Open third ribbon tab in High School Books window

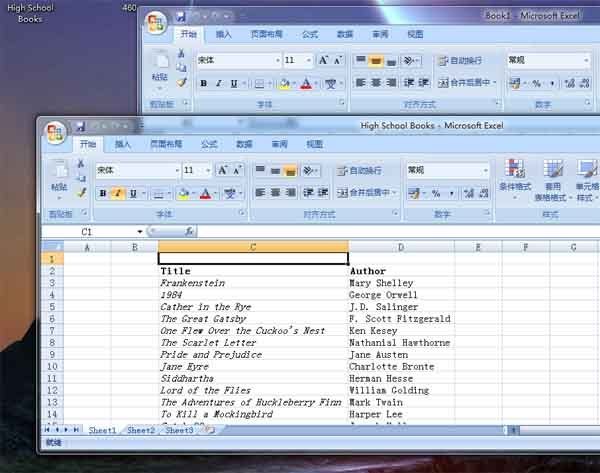[166, 144]
